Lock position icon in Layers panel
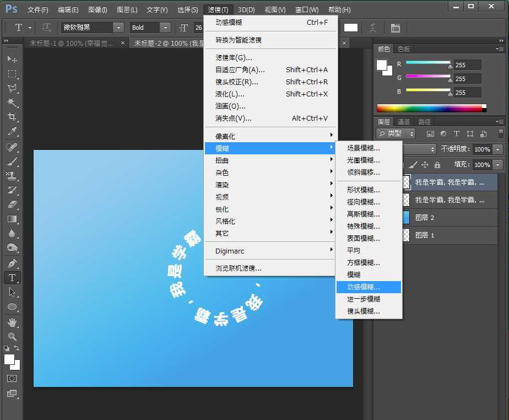The image size is (509, 420). 425,165
